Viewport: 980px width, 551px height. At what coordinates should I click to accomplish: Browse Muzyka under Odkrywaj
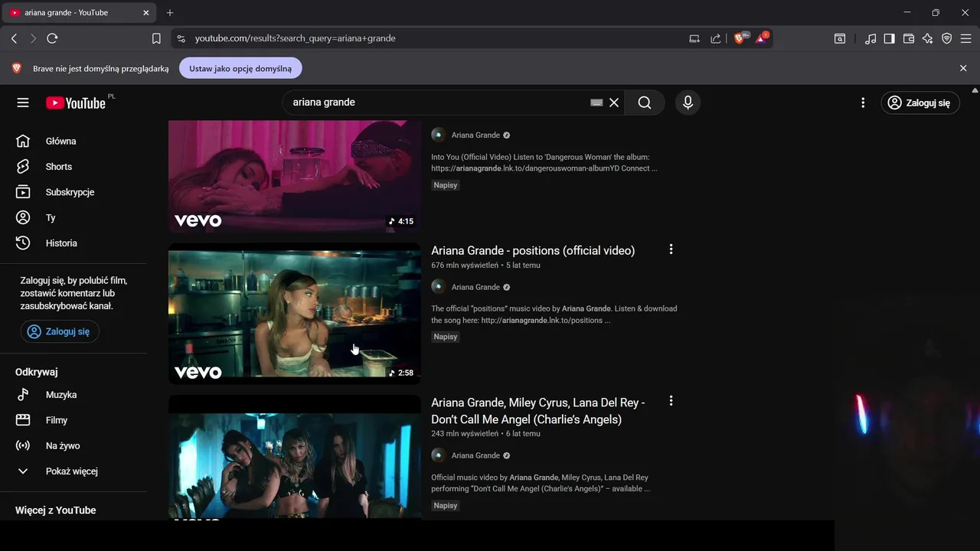73,395
